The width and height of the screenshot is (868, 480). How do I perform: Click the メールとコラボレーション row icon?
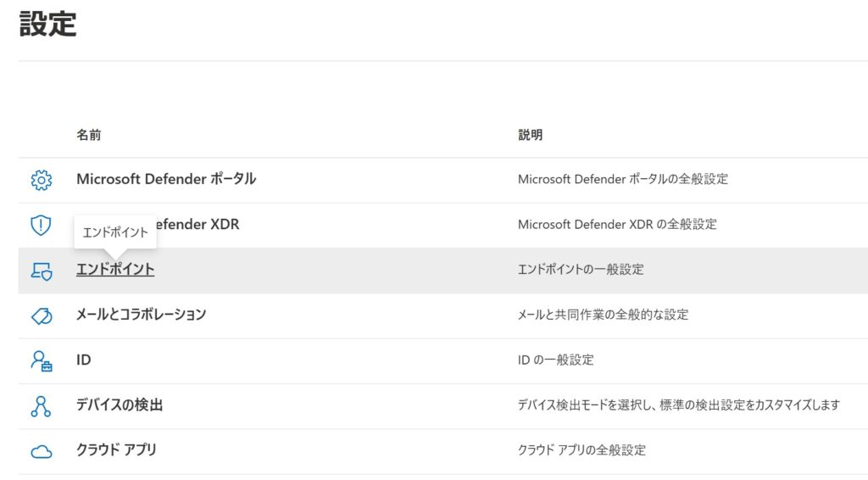tap(41, 315)
